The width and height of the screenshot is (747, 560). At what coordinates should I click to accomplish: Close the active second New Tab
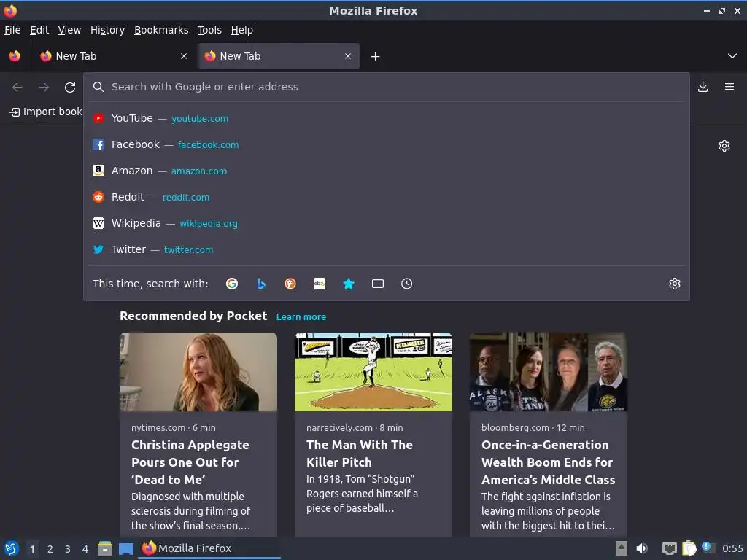[348, 56]
